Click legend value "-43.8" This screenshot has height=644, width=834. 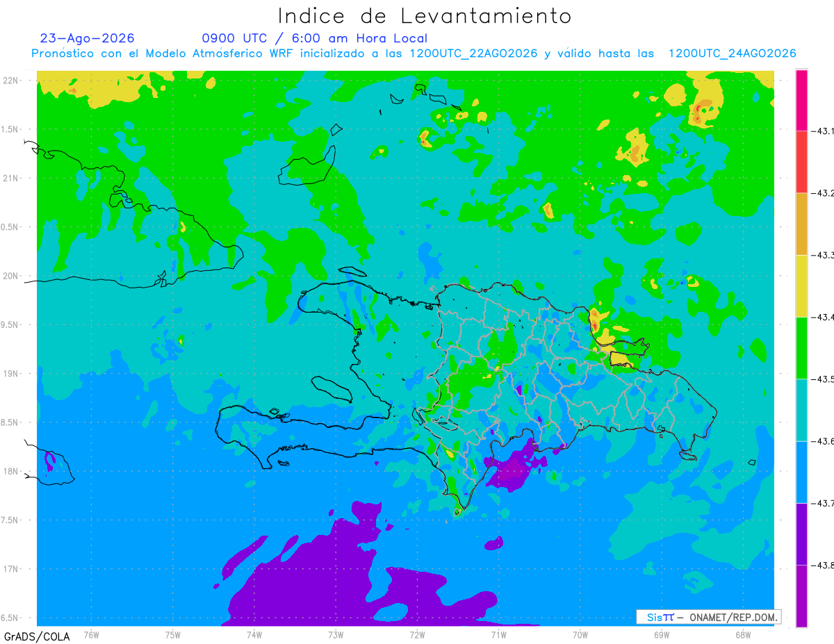click(x=822, y=565)
